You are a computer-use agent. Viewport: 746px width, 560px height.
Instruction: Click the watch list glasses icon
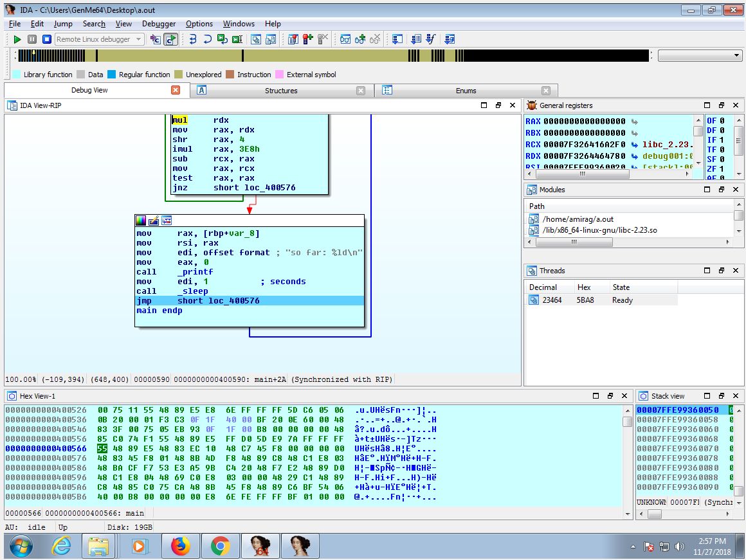click(345, 39)
